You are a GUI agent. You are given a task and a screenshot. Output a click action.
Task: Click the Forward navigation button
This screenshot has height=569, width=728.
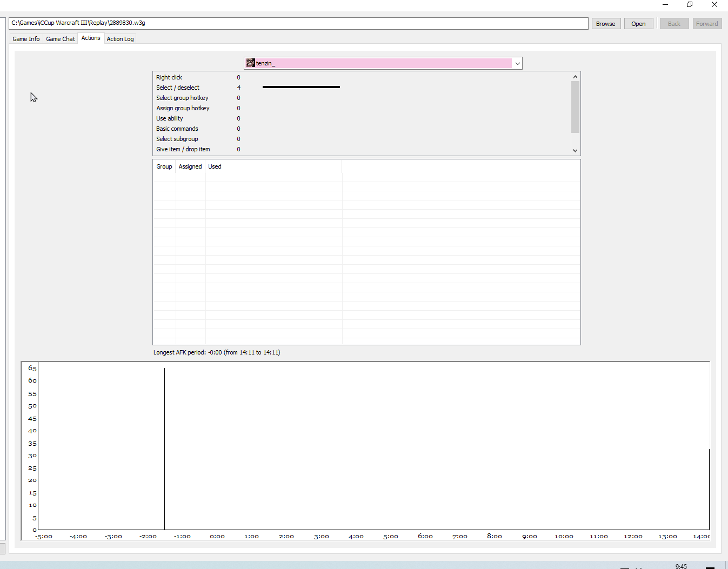click(707, 24)
